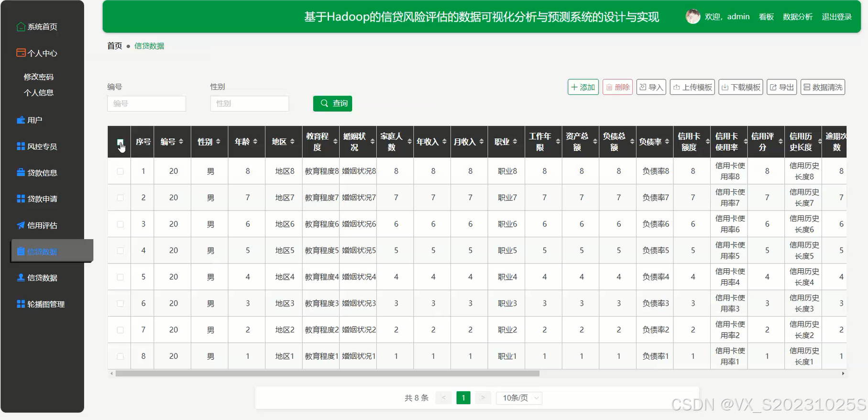Click the sort arrows in 性别 column header
868x420 pixels.
click(218, 142)
